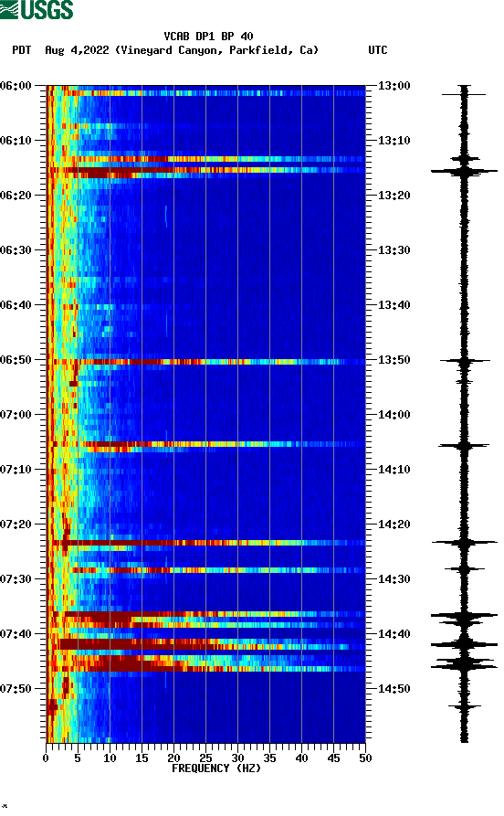Screen dimensions: 504x816
Task: Click the 07:30 PDT time label
Action: click(x=16, y=579)
